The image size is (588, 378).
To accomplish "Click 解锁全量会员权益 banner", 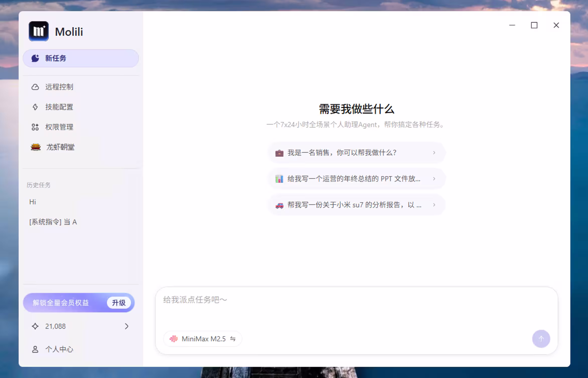I will click(60, 303).
